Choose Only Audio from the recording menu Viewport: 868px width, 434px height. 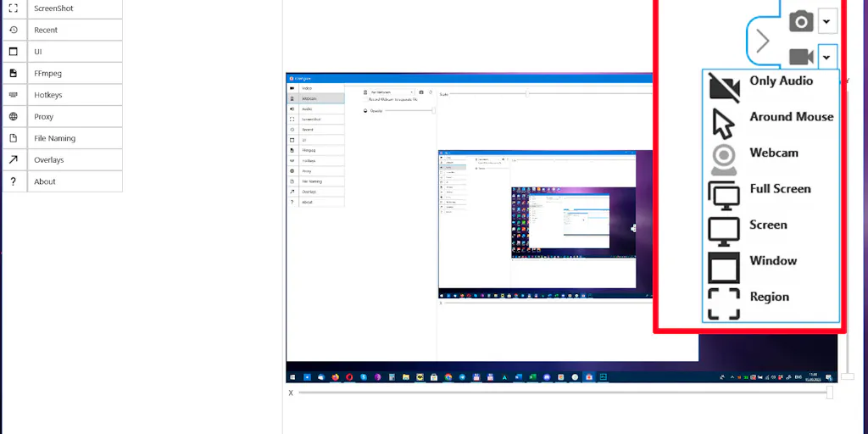point(771,87)
